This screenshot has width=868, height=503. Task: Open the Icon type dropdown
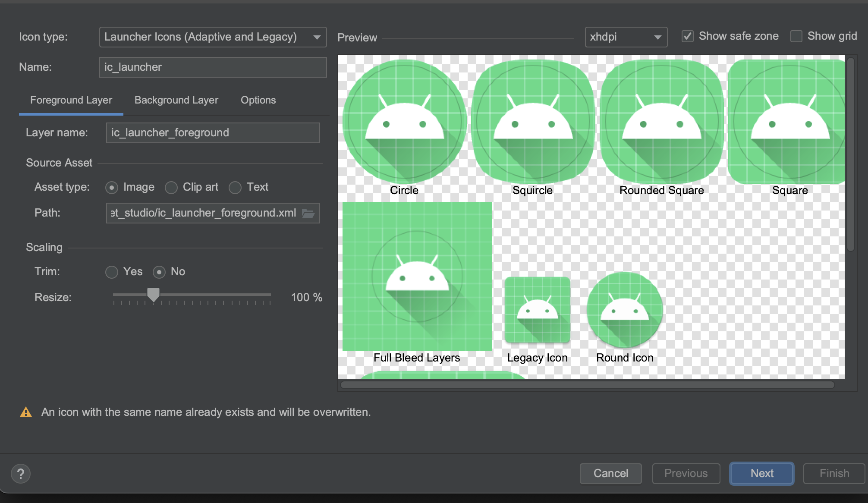(x=213, y=37)
